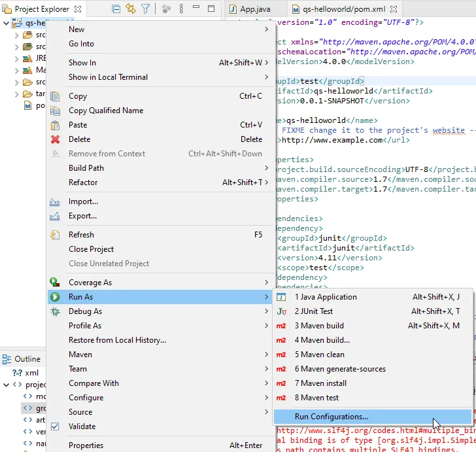476x452 pixels.
Task: Click the red Delete X icon
Action: tap(55, 139)
